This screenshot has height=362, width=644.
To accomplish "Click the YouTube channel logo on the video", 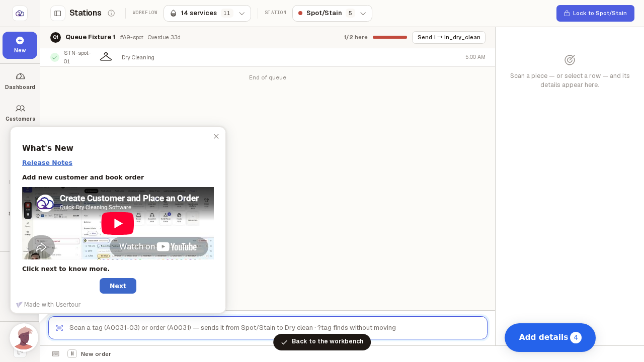I will tap(45, 203).
